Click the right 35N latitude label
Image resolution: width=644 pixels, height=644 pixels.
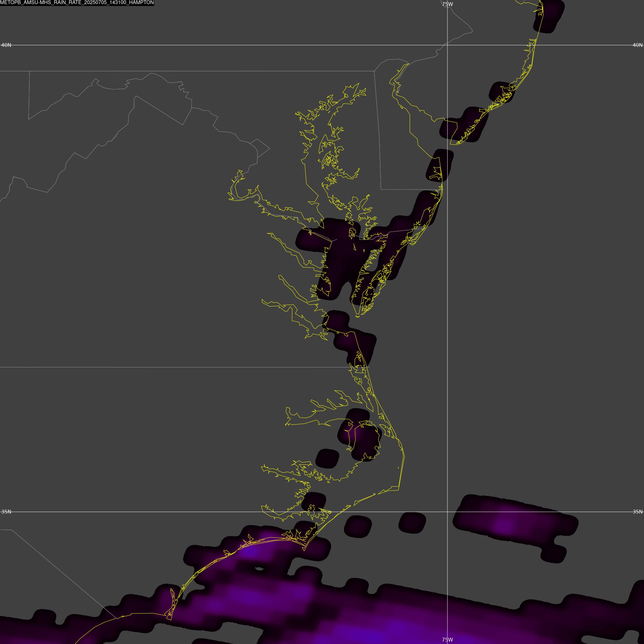coord(637,512)
